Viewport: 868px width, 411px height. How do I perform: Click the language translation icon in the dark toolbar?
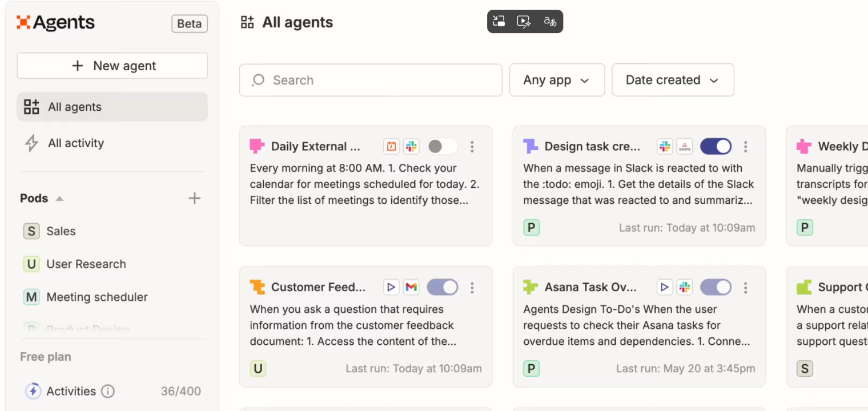(x=549, y=21)
